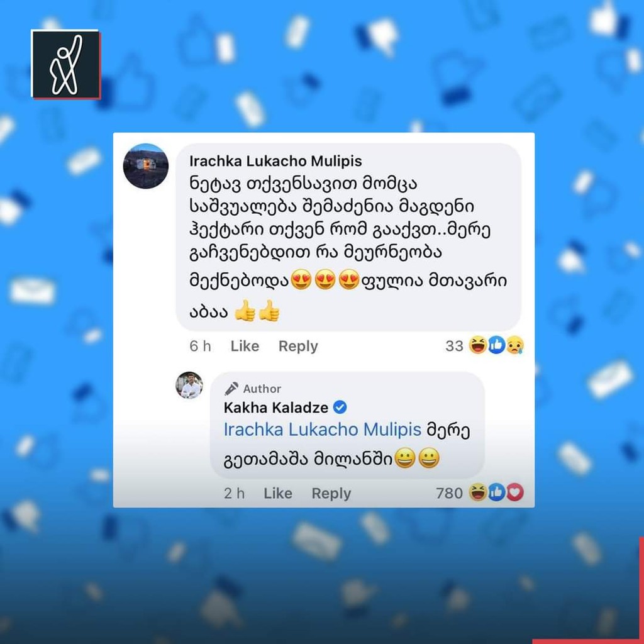Open the tagged Irachka Lukacho Mulipis mention
This screenshot has width=644, height=644.
(323, 430)
